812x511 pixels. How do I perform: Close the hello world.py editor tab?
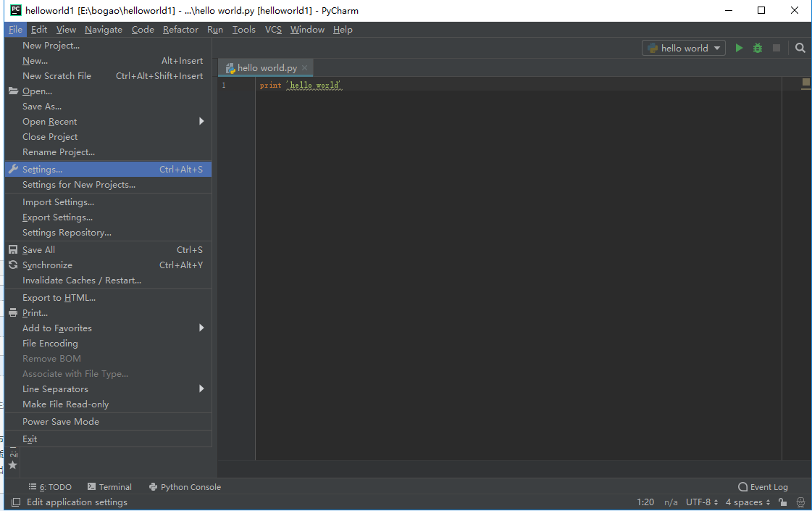304,68
